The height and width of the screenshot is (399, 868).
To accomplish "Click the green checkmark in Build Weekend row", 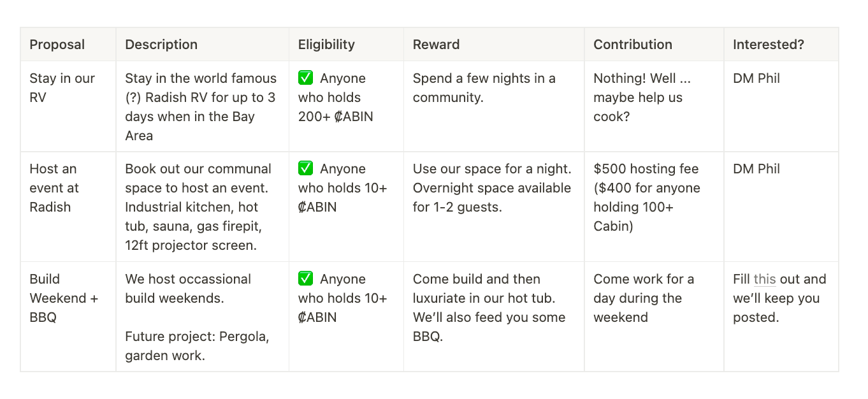I will [306, 279].
